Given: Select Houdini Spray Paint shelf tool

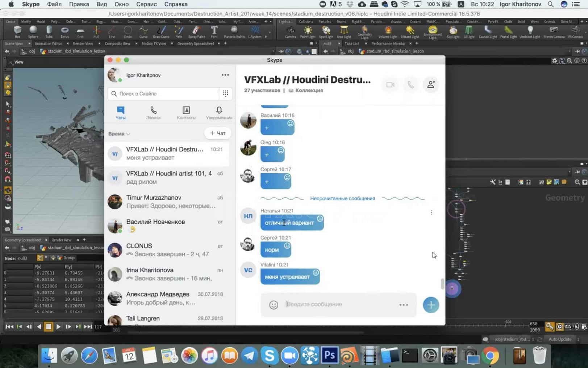Looking at the screenshot, I should [x=196, y=32].
